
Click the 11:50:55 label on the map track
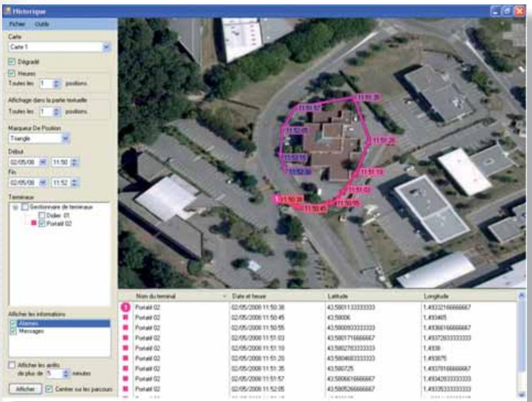(x=348, y=203)
